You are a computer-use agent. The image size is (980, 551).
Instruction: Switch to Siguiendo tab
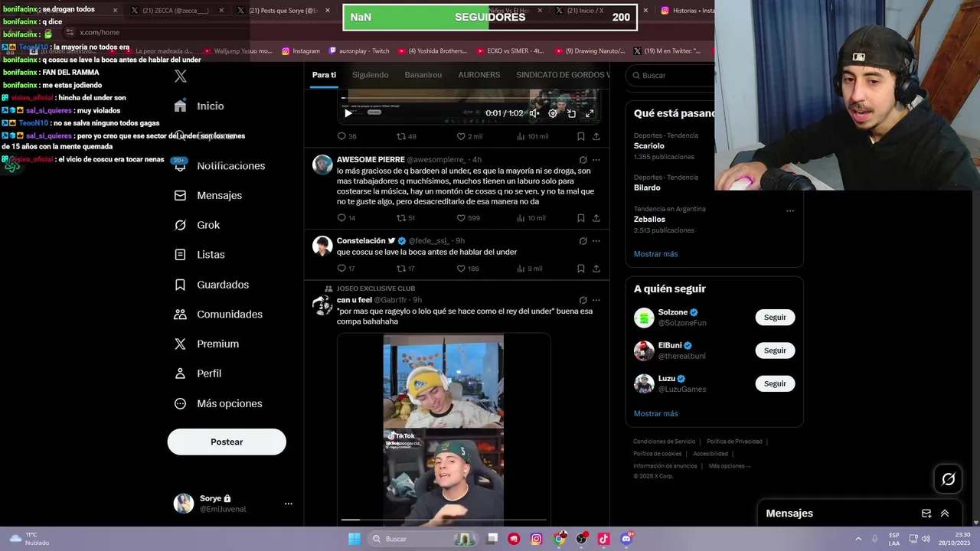click(x=370, y=75)
